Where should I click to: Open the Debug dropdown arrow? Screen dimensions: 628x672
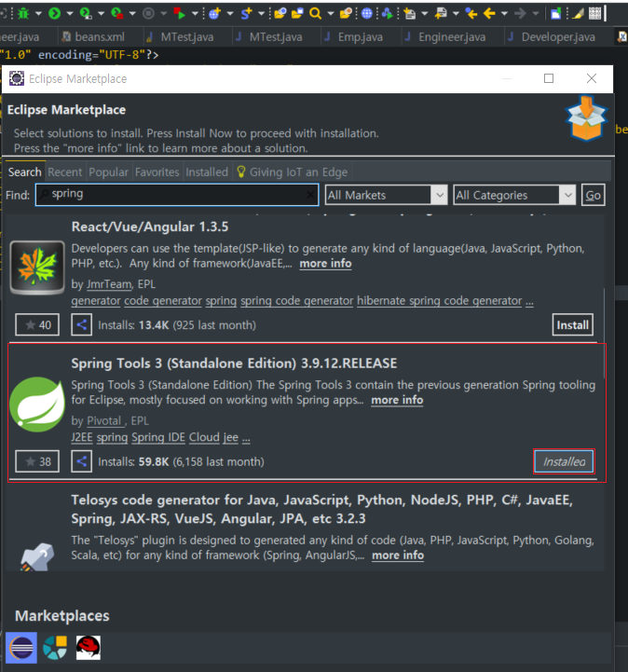click(x=38, y=14)
